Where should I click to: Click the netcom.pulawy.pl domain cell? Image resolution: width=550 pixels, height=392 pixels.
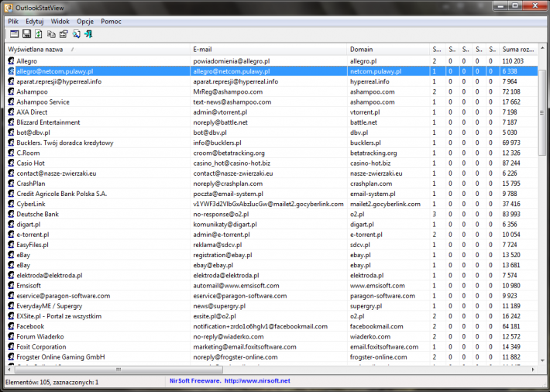coord(376,71)
